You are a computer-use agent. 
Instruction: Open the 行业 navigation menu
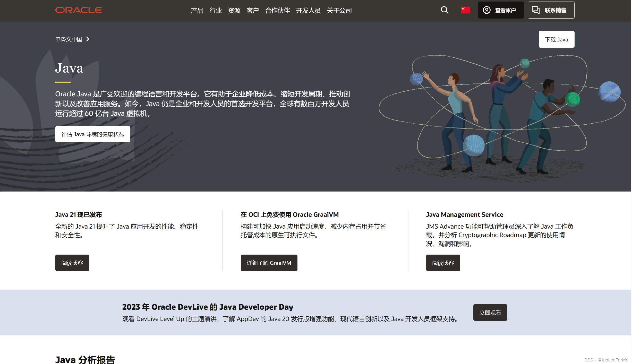216,11
